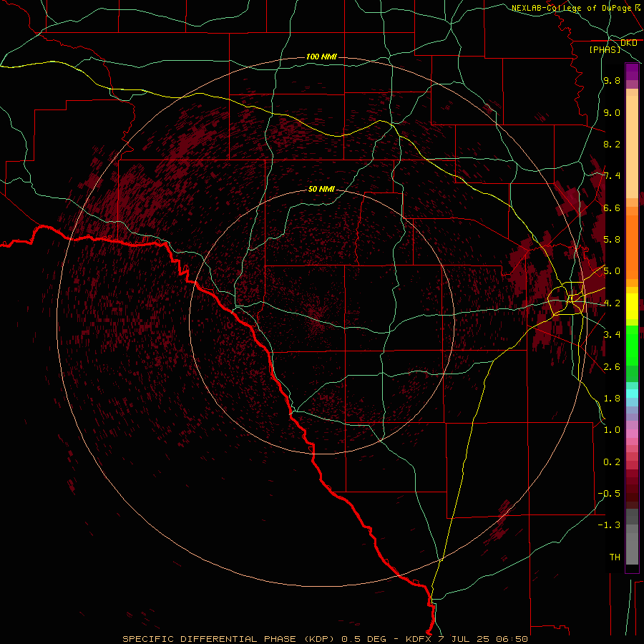This screenshot has height=644, width=644.
Task: Click the 5.8 value on color scale
Action: (612, 240)
